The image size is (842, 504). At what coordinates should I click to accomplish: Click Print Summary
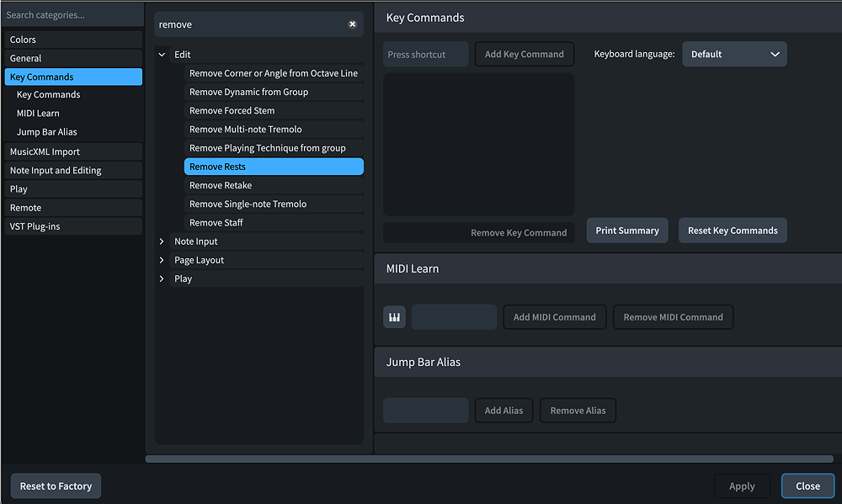click(627, 230)
